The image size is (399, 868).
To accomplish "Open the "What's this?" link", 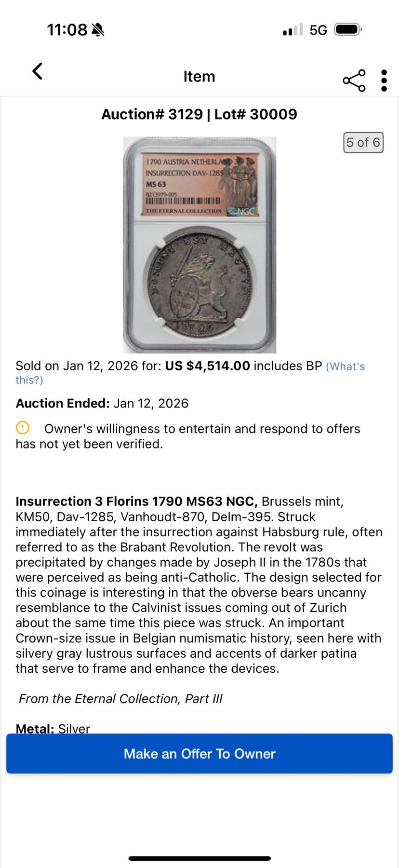I will [x=345, y=366].
